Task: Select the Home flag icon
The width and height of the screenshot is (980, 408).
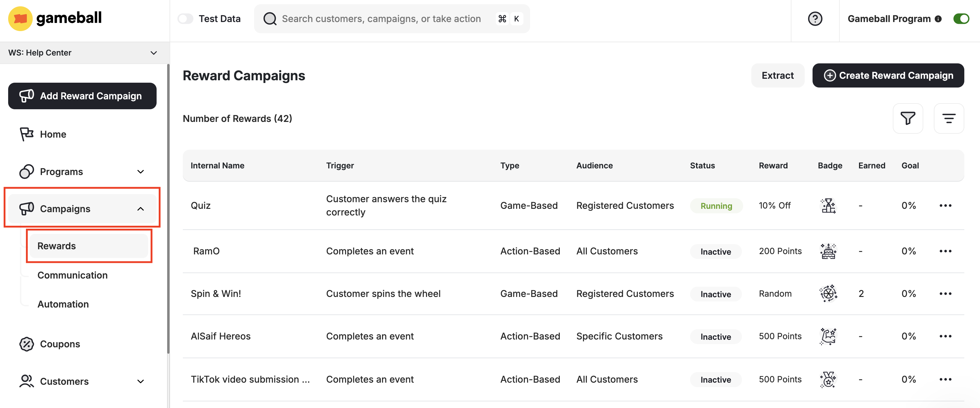Action: tap(26, 134)
